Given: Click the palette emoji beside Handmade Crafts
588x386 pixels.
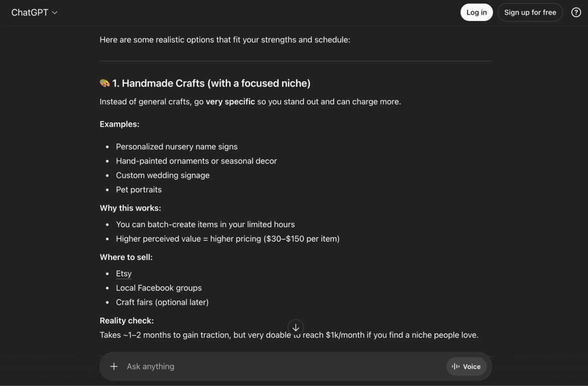Looking at the screenshot, I should click(x=104, y=83).
